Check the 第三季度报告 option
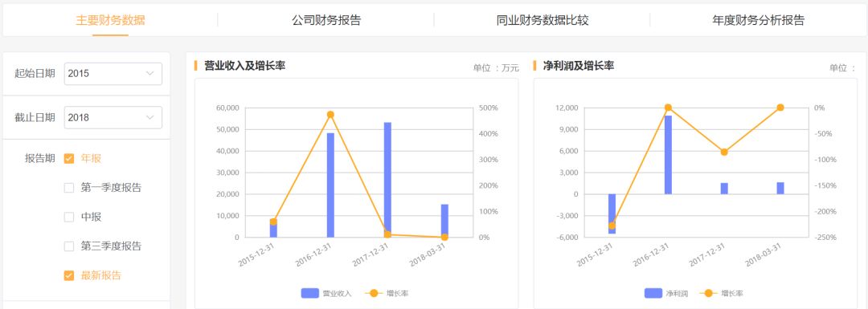This screenshot has width=868, height=309. [69, 246]
